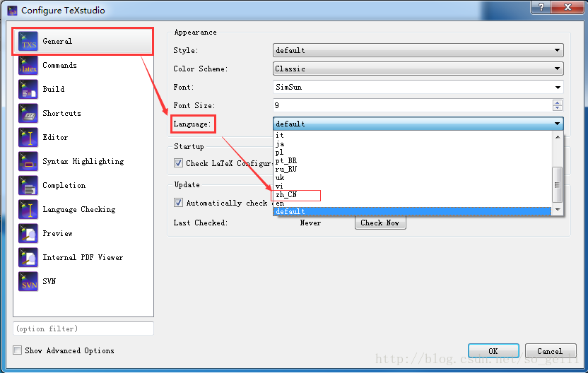Open the Language Checking icon
The height and width of the screenshot is (373, 588).
tap(28, 209)
